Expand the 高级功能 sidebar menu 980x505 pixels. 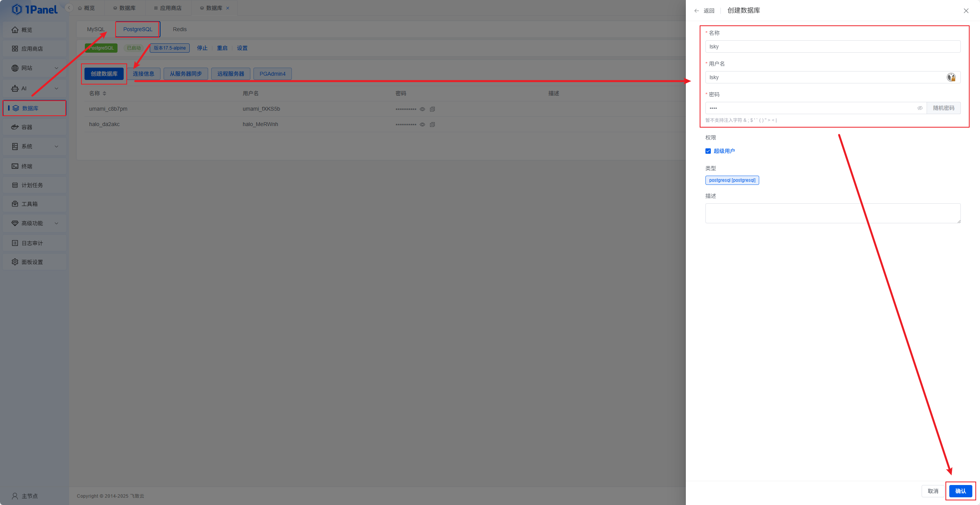coord(35,223)
